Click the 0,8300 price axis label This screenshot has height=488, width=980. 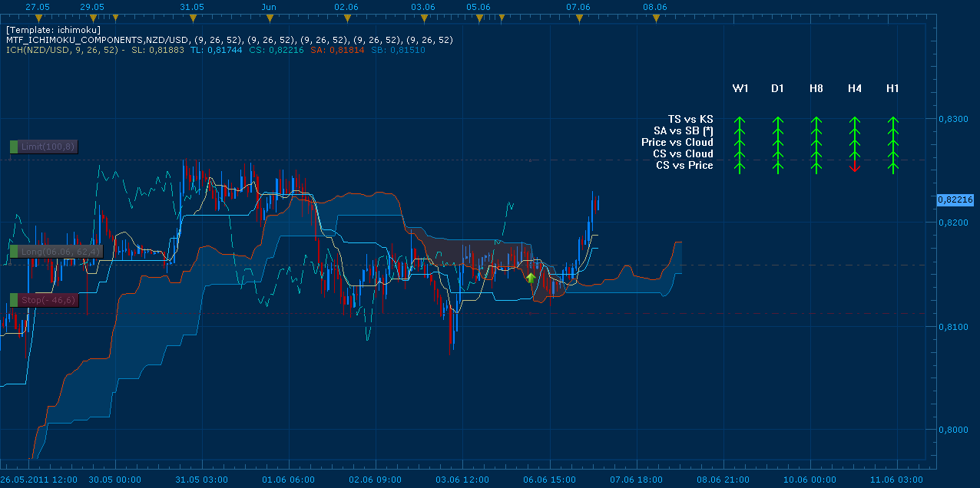point(953,119)
